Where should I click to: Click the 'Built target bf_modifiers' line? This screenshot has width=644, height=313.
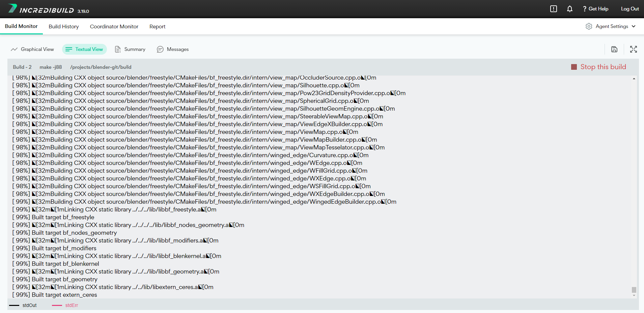click(x=54, y=248)
